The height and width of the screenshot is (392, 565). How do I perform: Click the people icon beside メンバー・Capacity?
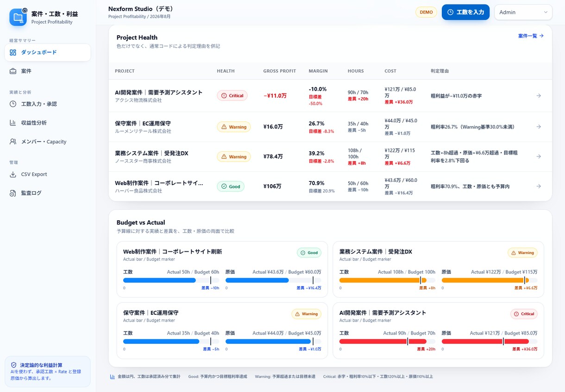[13, 142]
